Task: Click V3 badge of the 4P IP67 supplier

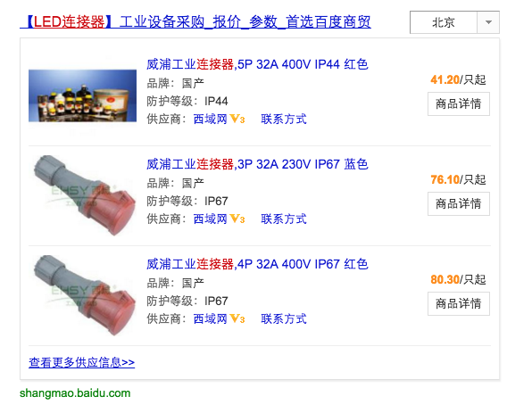Action: 237,318
